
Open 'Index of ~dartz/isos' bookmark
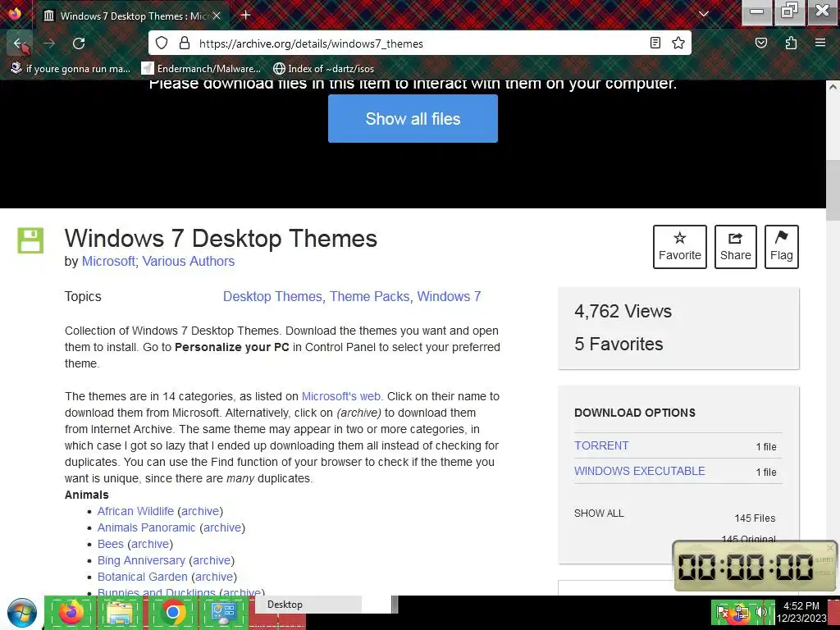pos(323,69)
